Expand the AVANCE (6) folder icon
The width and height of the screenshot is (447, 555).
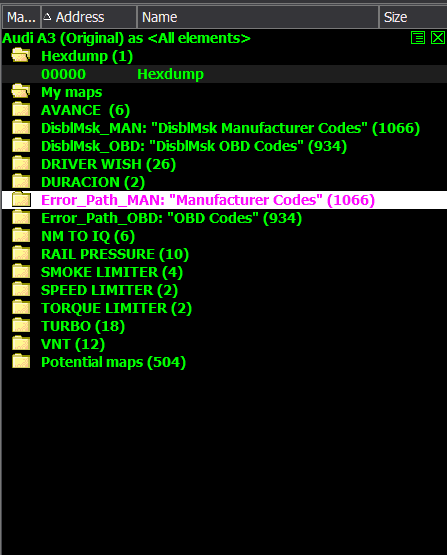click(x=21, y=109)
